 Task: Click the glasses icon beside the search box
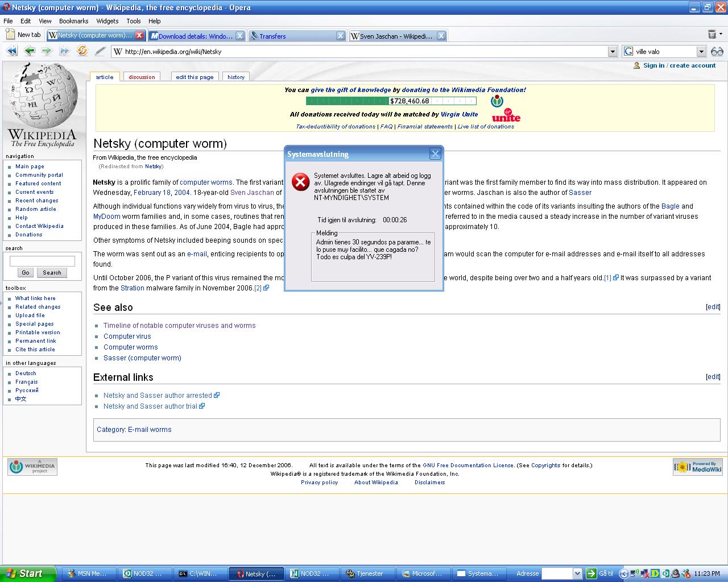(717, 52)
